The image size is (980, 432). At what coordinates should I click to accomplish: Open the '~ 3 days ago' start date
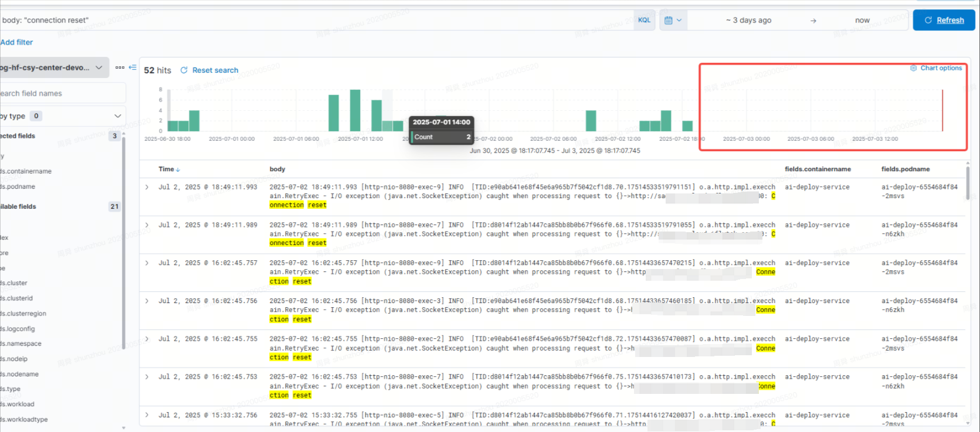[x=748, y=21]
